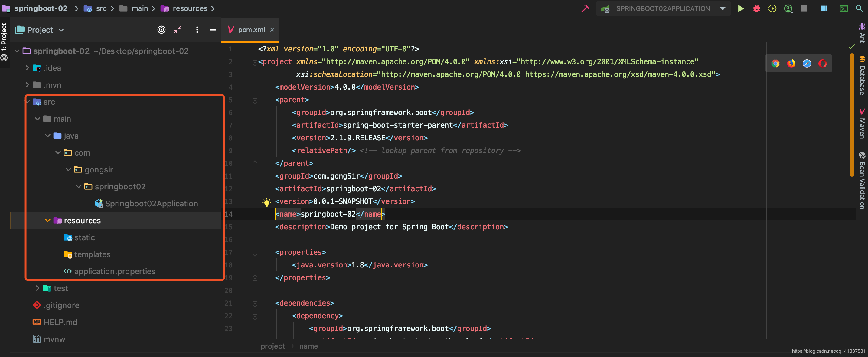This screenshot has height=357, width=868.
Task: Collapse all icon in Project panel
Action: (x=177, y=30)
